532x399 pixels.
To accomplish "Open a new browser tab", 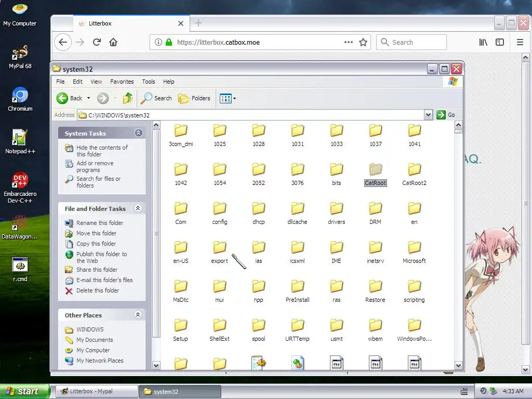I will pos(198,23).
